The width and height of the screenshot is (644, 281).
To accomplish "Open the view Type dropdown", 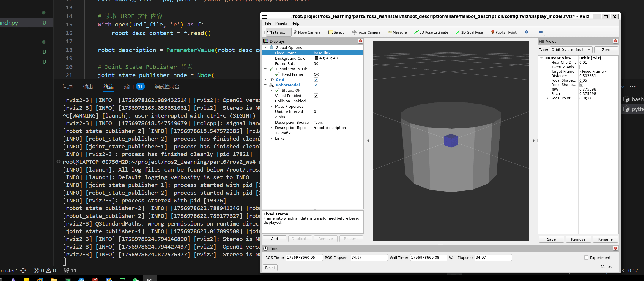I will 571,50.
